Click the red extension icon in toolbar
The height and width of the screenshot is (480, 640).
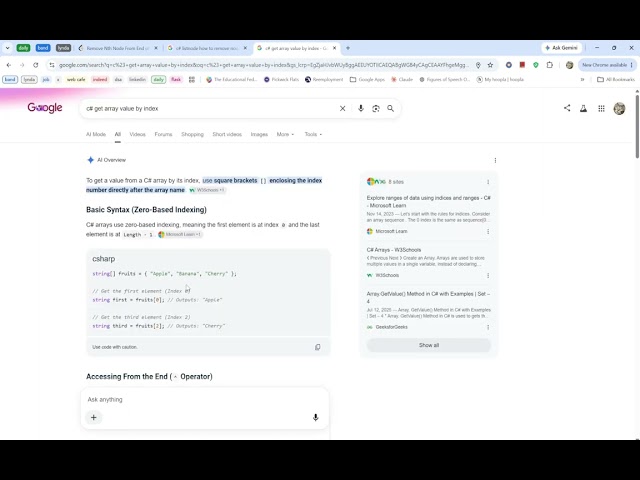[x=522, y=65]
